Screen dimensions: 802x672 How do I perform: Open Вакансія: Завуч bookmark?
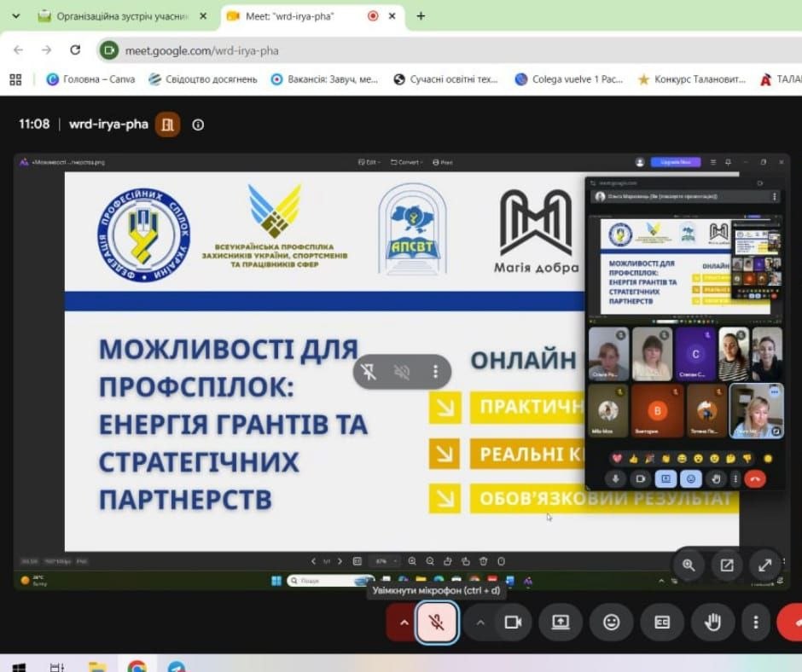click(324, 79)
